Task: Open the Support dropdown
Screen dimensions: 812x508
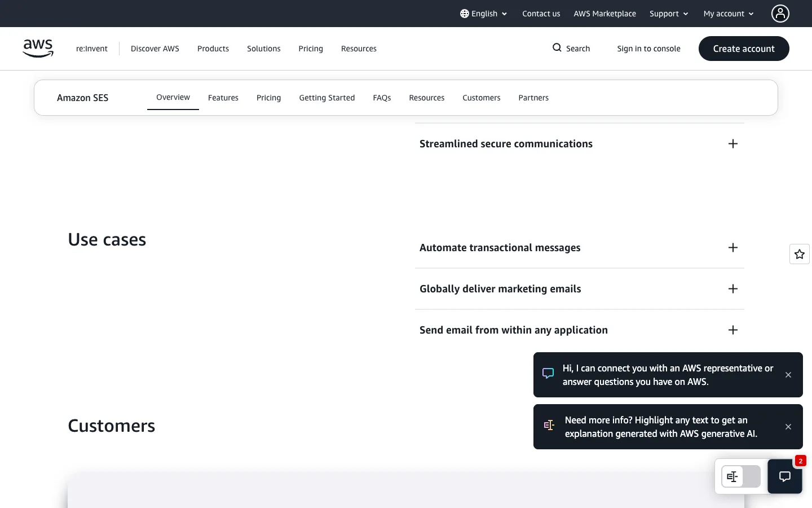Action: [x=669, y=14]
